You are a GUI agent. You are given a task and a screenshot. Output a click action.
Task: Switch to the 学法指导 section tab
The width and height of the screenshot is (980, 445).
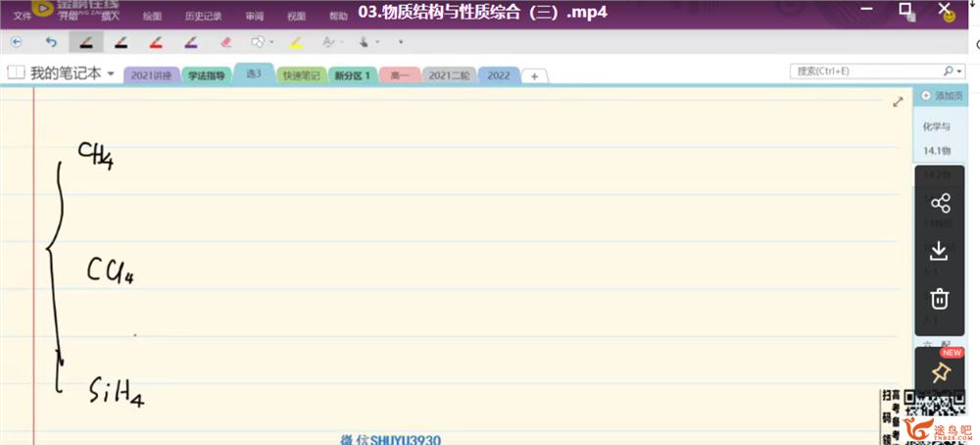[206, 75]
